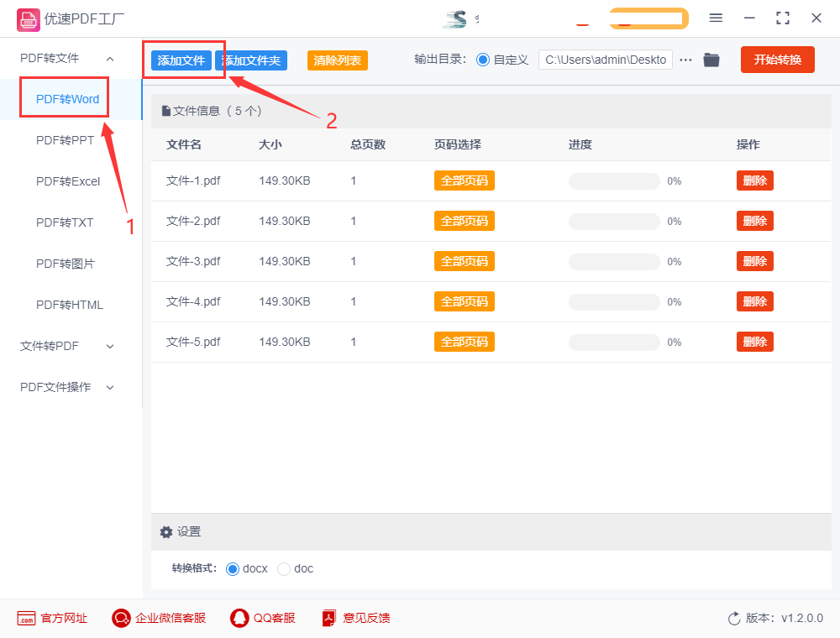Click the 版本: v1.2.0.0 text
Screen dimensions: 840x638
coord(785,618)
